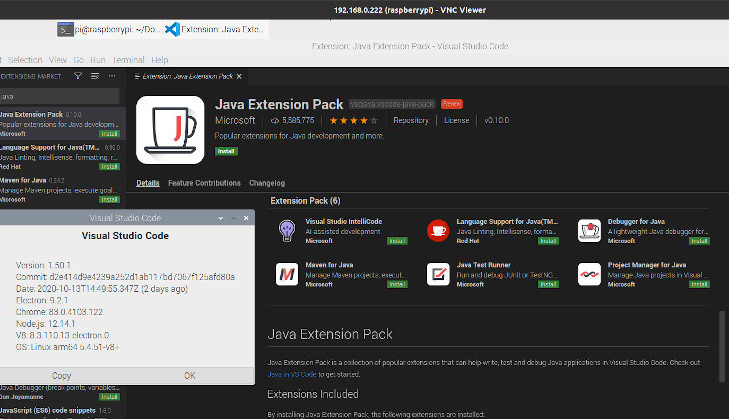Install Language Support for Java from sidebar
The width and height of the screenshot is (729, 419).
pos(109,166)
